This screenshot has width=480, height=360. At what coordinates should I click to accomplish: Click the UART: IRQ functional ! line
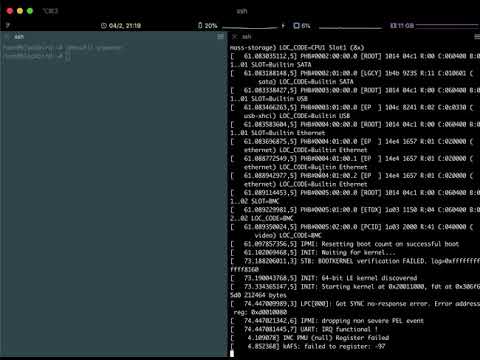[304, 329]
